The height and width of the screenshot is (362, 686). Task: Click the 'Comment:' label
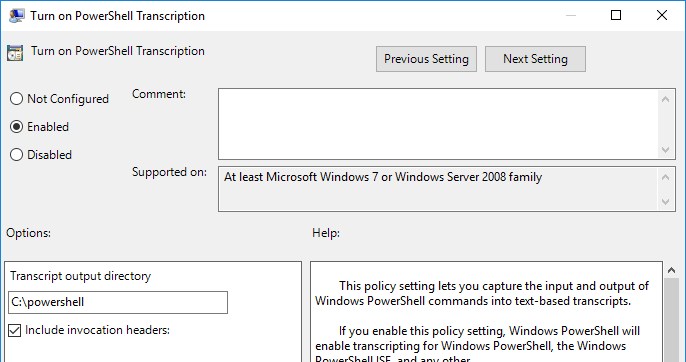tap(159, 94)
